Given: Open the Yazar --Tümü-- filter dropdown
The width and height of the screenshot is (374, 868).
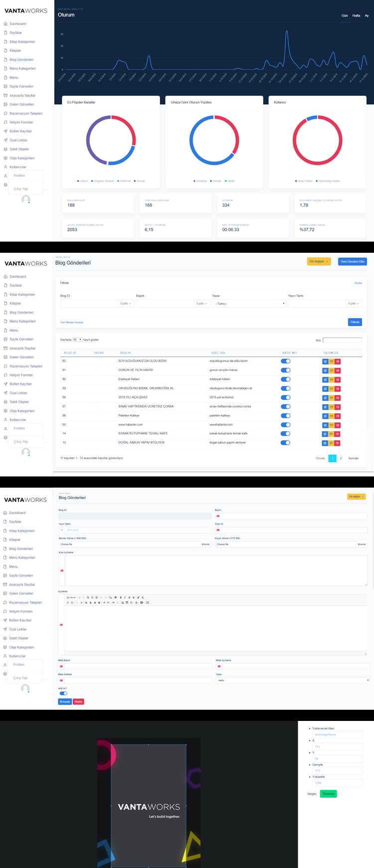Looking at the screenshot, I should 249,304.
